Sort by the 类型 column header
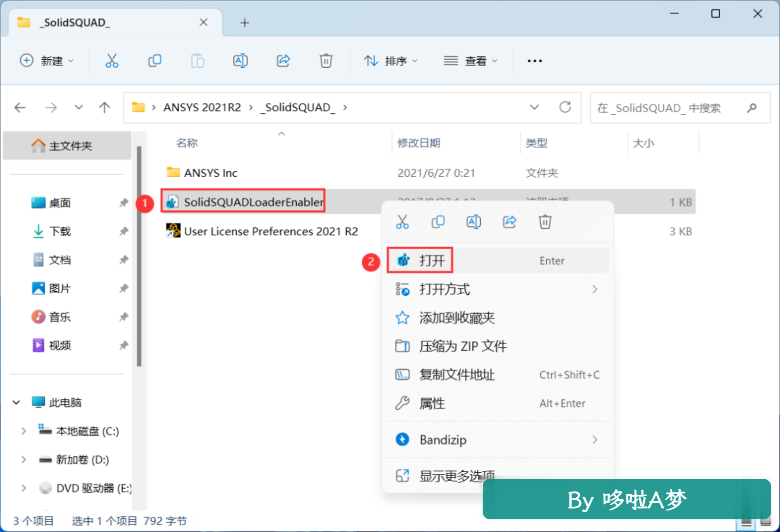780x532 pixels. pos(536,143)
